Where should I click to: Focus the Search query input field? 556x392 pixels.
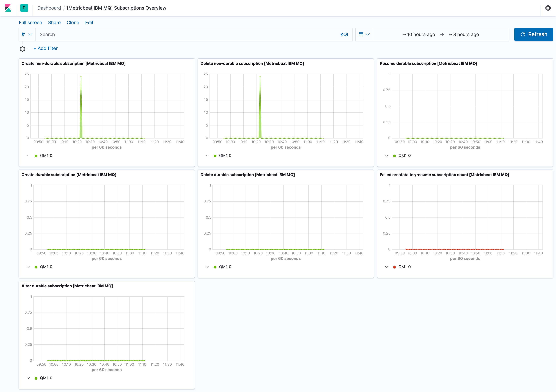[186, 34]
